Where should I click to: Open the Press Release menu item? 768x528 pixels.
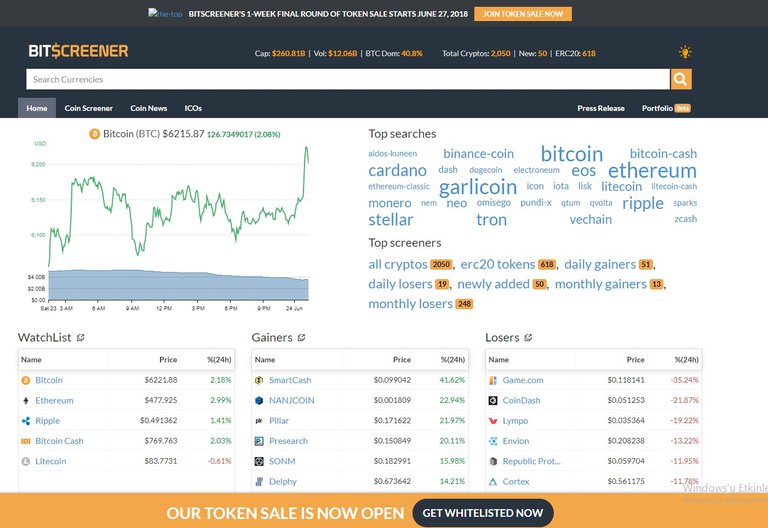600,108
